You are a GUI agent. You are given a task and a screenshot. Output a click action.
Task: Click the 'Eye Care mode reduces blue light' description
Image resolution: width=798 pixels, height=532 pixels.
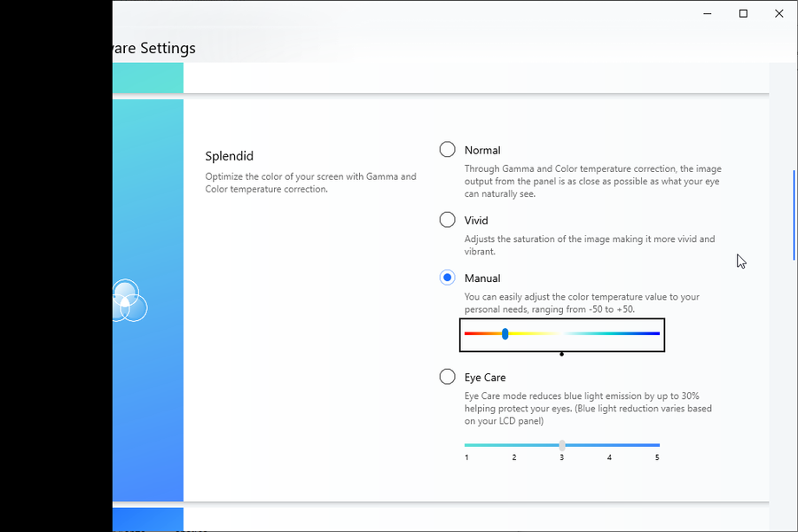[588, 408]
